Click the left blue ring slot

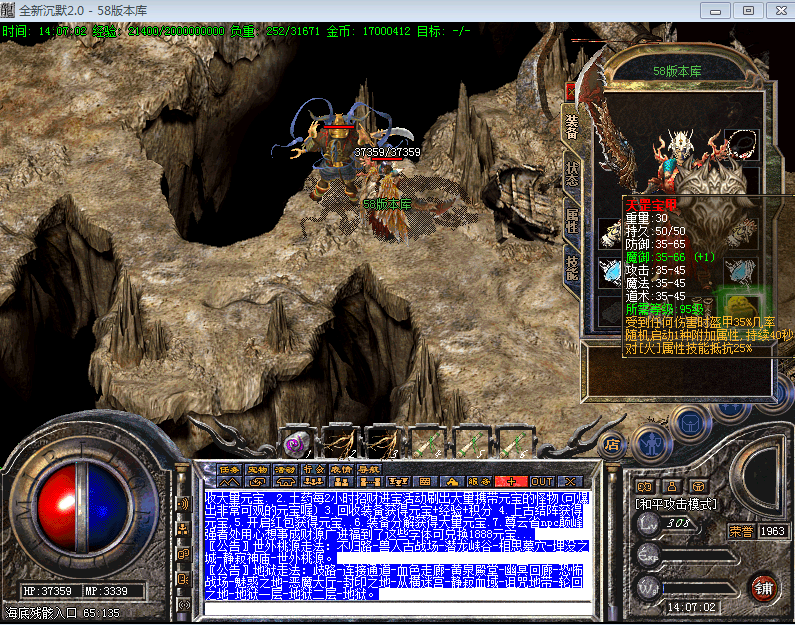click(x=610, y=271)
